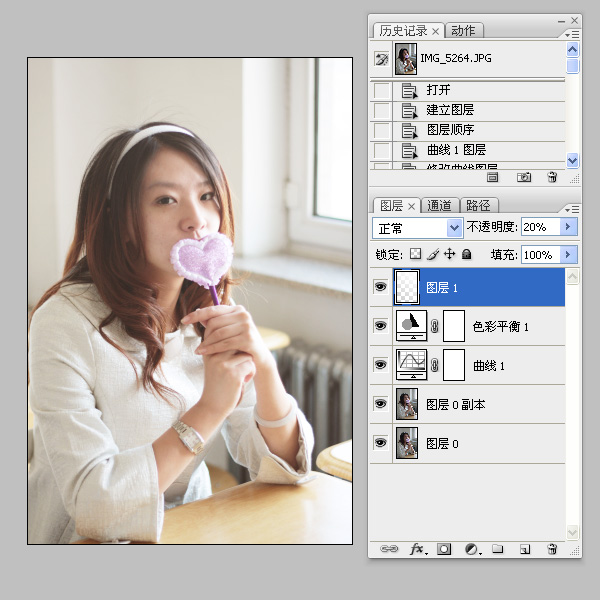Open the layers panel flyout menu
This screenshot has width=600, height=600.
572,209
